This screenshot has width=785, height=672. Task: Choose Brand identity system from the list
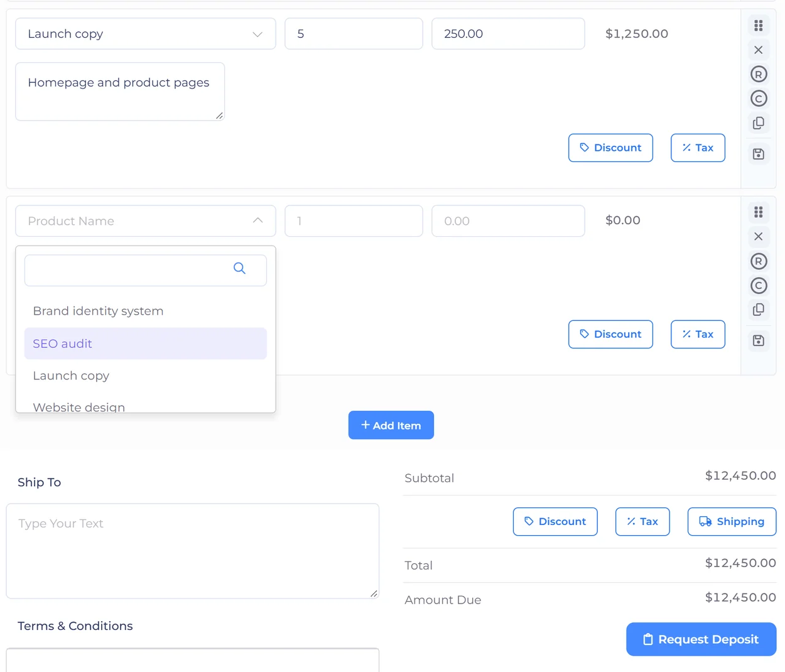[146, 311]
